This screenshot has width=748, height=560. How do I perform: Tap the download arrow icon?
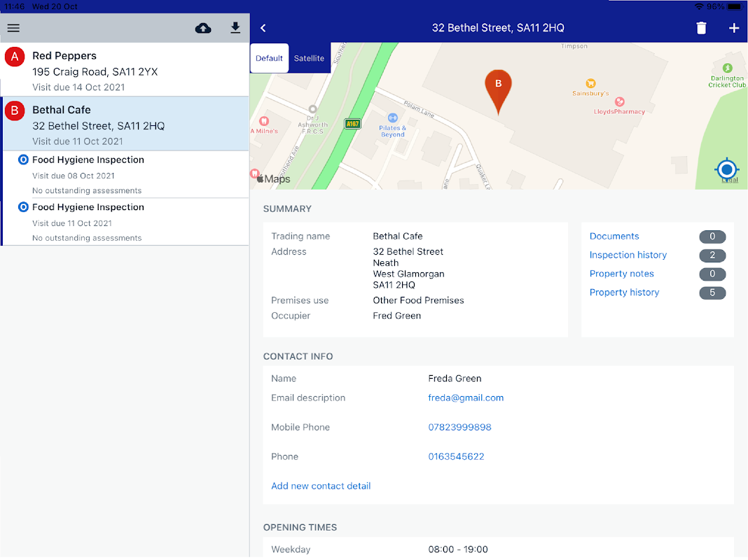coord(235,28)
